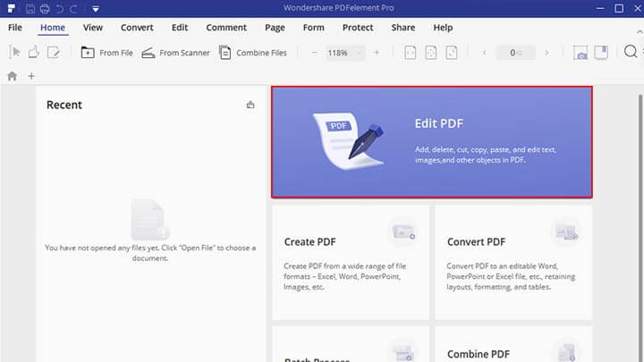Viewport: 644px width, 362px height.
Task: Open the Protect tab
Action: point(358,28)
